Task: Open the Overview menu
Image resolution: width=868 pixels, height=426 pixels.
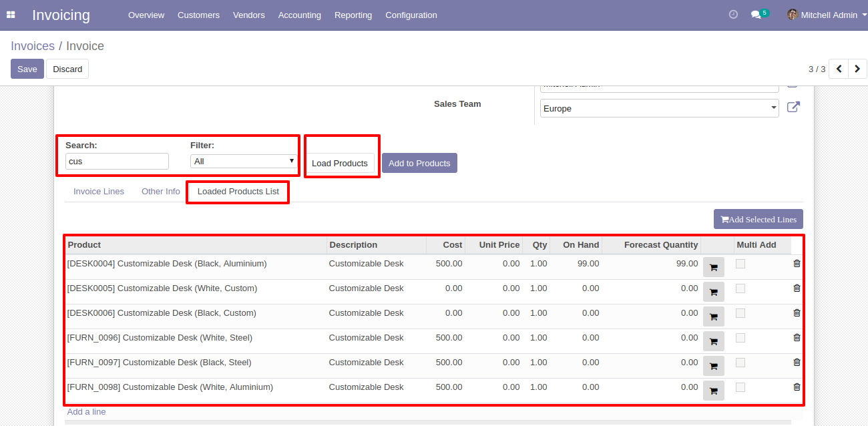Action: [x=146, y=15]
